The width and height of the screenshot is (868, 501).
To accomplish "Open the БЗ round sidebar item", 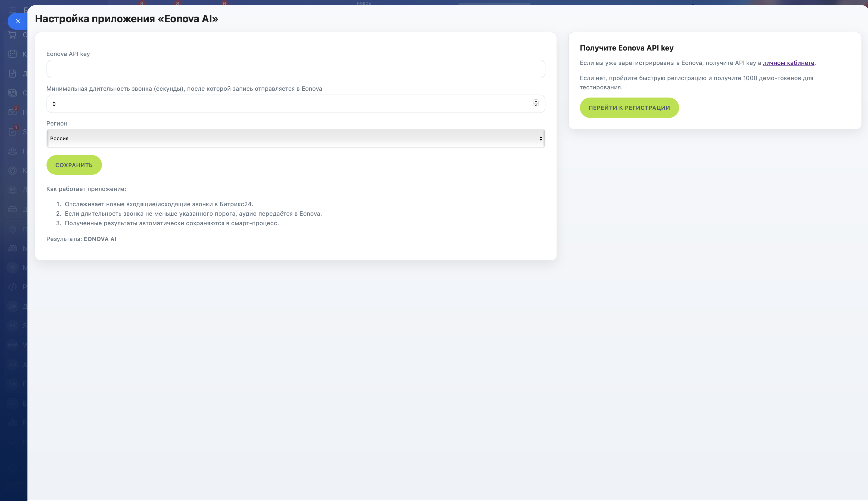I will click(13, 403).
